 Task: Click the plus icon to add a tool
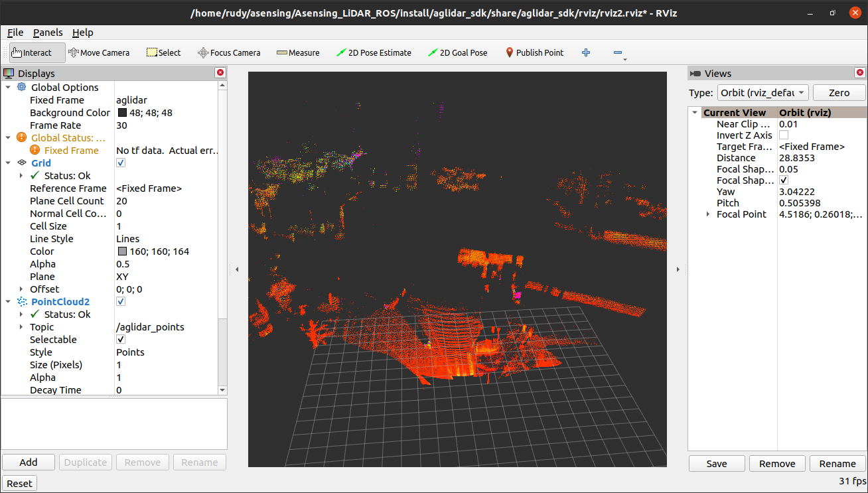point(585,52)
